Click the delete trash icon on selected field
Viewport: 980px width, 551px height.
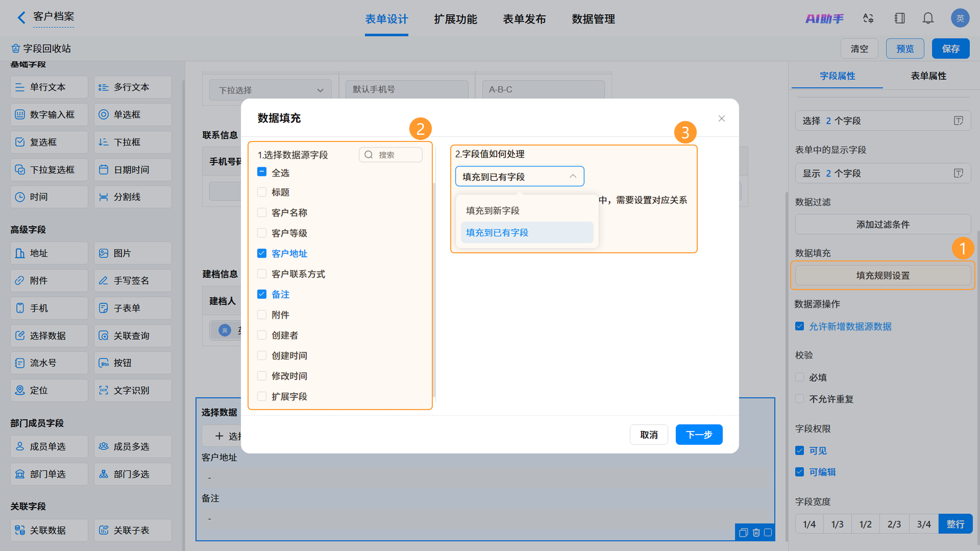pyautogui.click(x=756, y=532)
